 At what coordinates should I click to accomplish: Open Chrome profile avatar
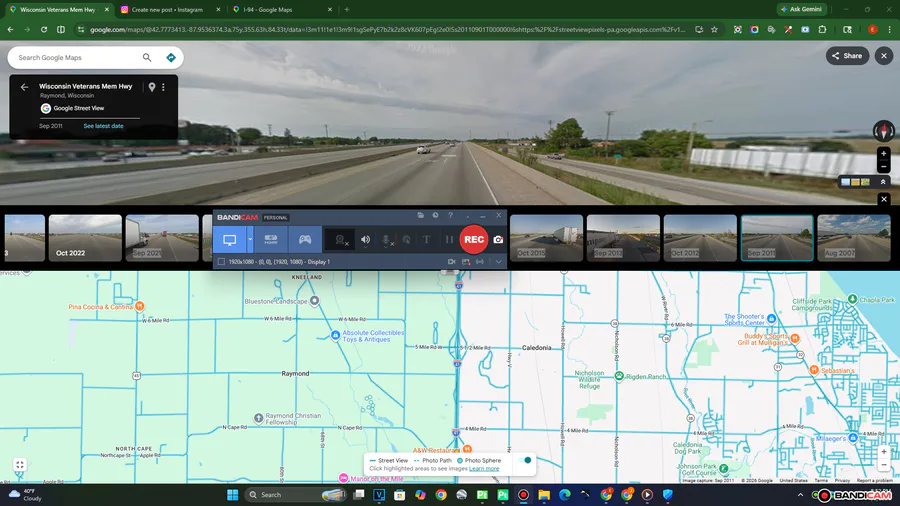(x=872, y=29)
